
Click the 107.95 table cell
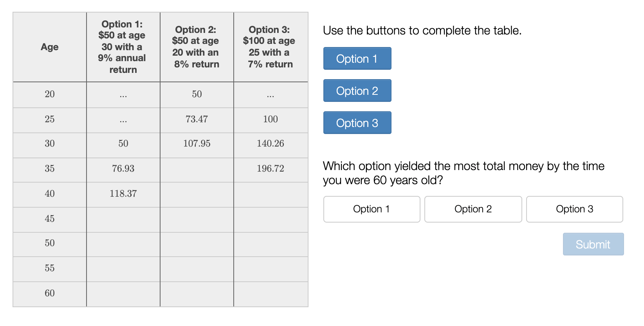click(x=197, y=143)
